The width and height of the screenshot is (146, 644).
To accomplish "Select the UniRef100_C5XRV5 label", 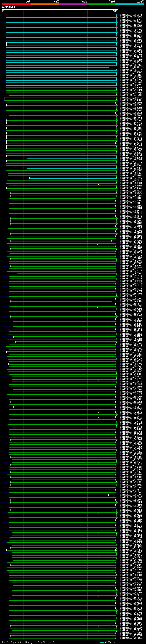I will [x=131, y=342].
